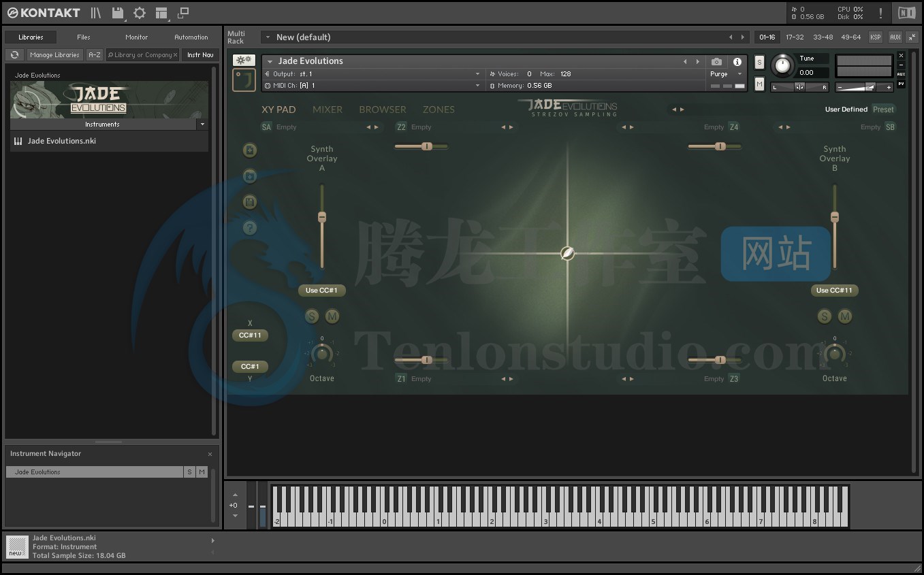Open the MIXER tab
The height and width of the screenshot is (575, 924).
(x=328, y=110)
